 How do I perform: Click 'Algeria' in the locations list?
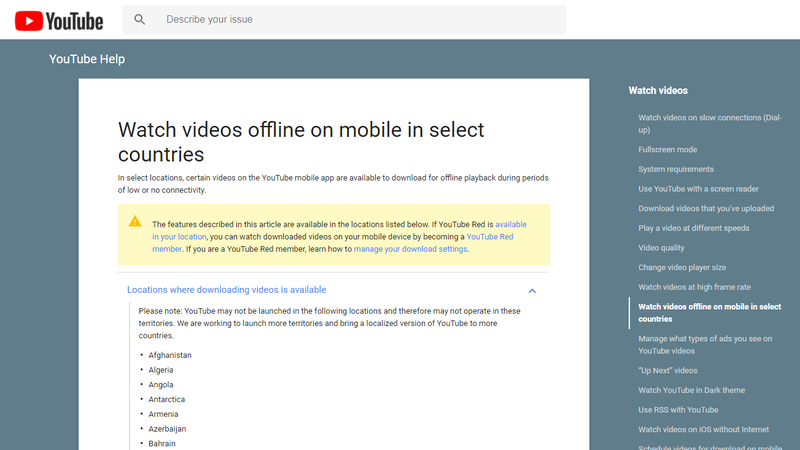(161, 370)
